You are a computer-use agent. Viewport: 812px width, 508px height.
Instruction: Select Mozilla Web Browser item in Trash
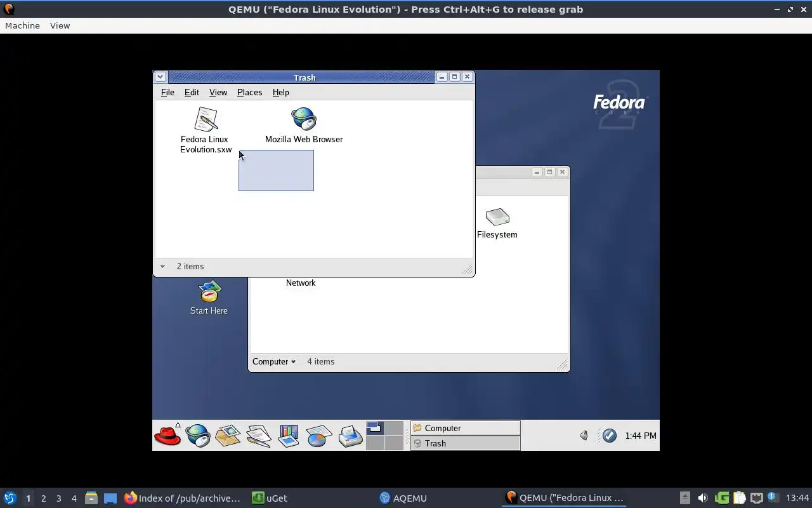click(304, 125)
